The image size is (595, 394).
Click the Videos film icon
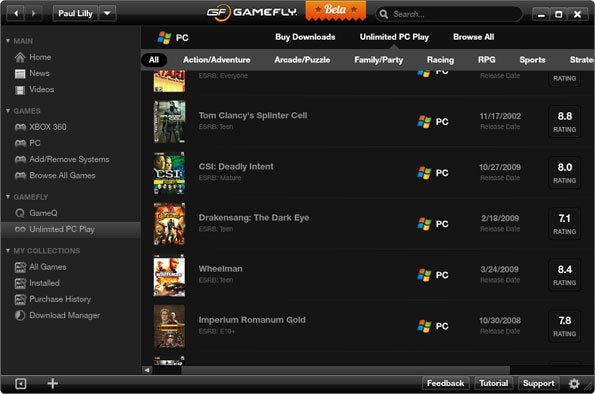[20, 90]
